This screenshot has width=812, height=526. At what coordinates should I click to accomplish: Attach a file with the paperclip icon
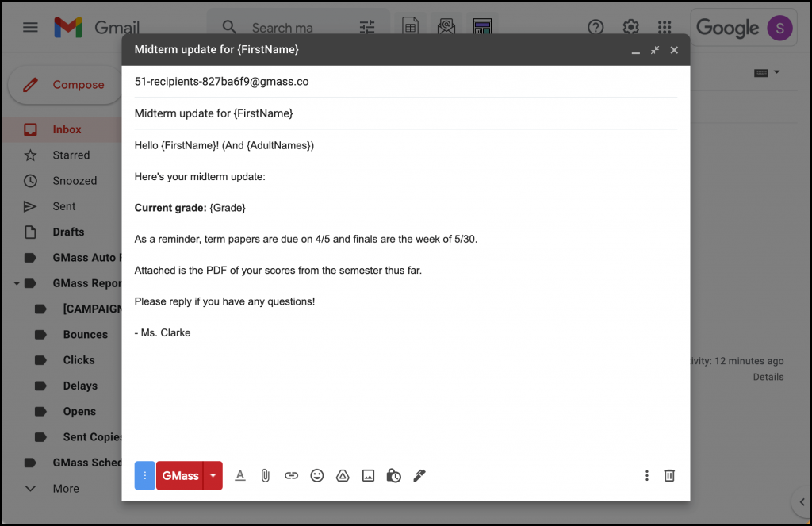point(265,475)
